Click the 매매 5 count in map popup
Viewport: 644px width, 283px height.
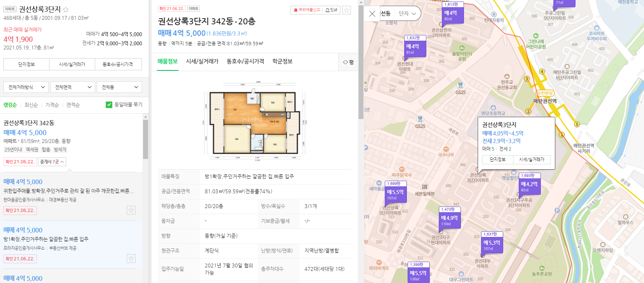(488, 149)
